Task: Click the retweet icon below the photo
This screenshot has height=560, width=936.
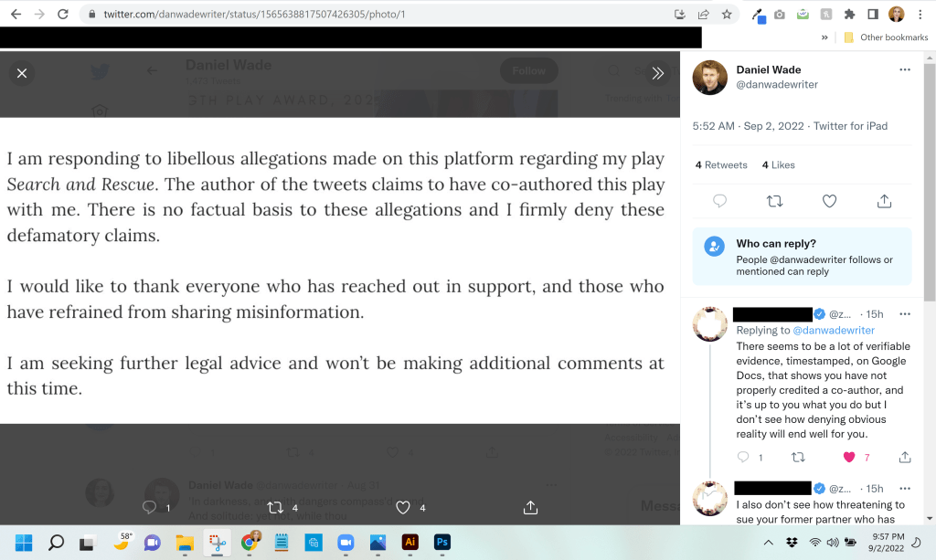Action: click(275, 507)
